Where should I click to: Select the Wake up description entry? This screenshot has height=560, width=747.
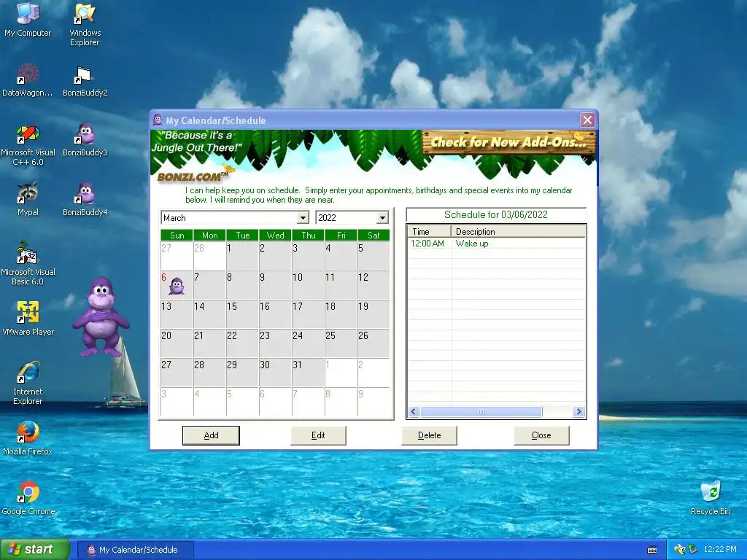point(472,244)
